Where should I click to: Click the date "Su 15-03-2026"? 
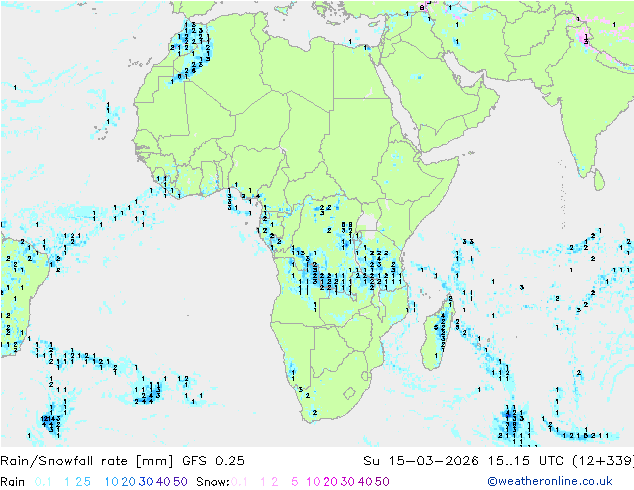click(x=421, y=461)
